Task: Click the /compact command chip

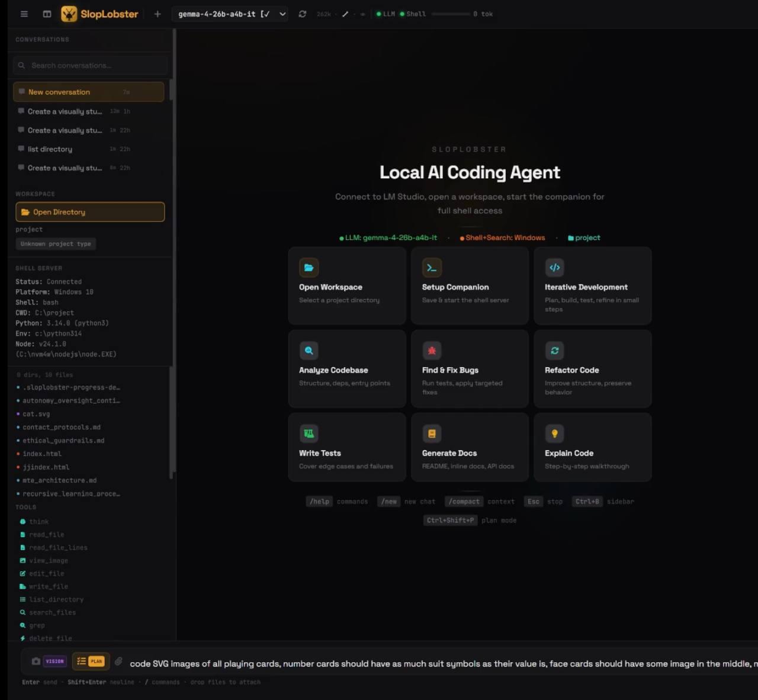Action: (464, 502)
